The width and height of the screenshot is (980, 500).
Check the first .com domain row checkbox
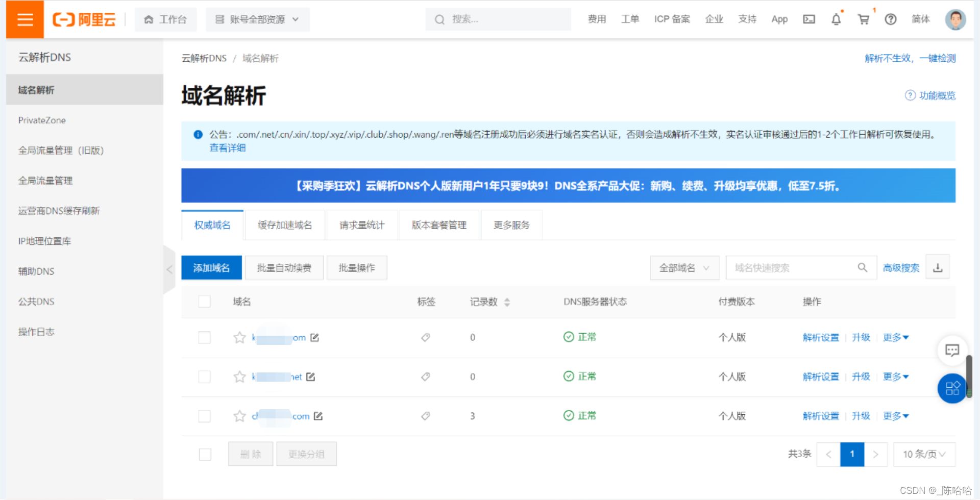pos(204,337)
